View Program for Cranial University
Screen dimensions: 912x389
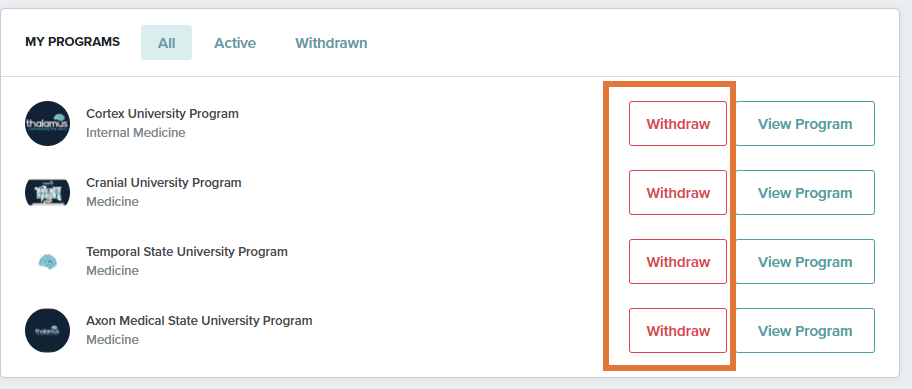click(x=805, y=192)
